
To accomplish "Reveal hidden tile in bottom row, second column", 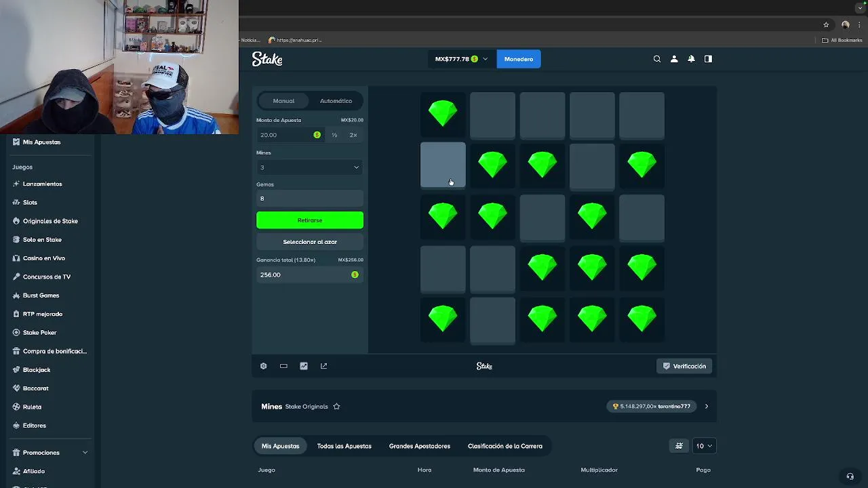I will coord(492,321).
